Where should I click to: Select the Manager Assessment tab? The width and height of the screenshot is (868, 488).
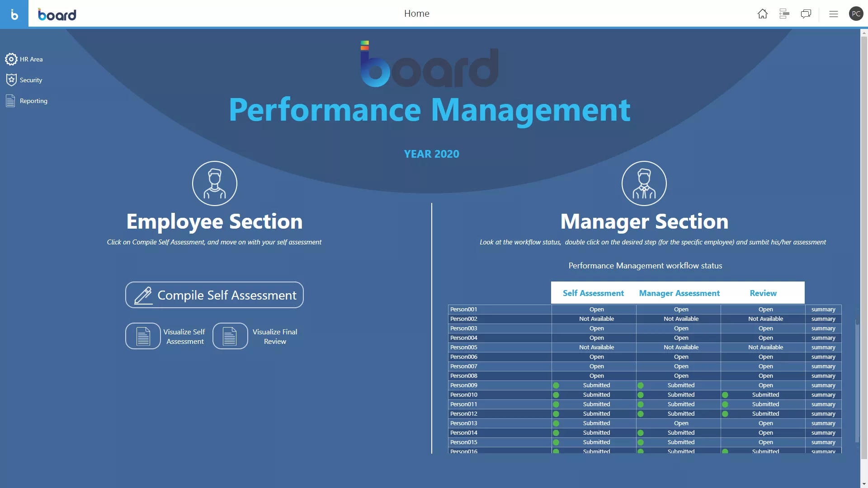point(679,292)
